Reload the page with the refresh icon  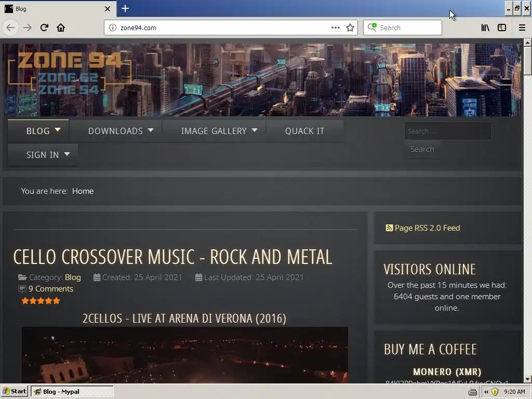44,28
